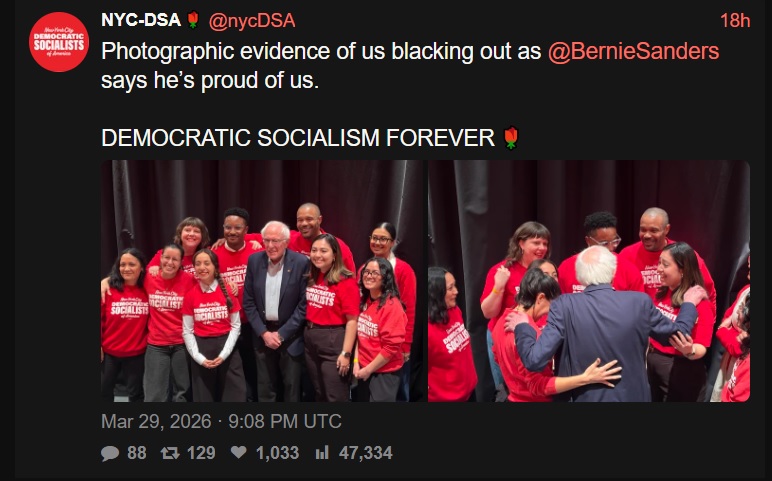
Task: Click the rose emoji beside NYC-DSA name
Action: [x=193, y=21]
